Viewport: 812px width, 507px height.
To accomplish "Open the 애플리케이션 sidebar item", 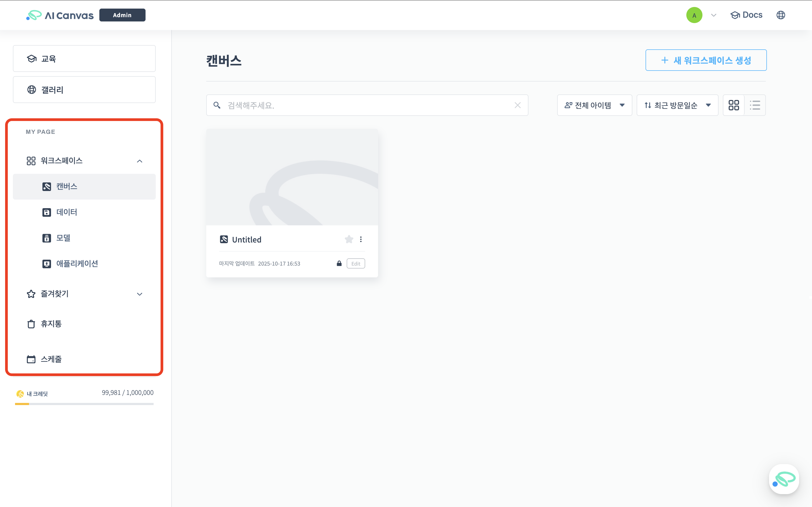I will (x=77, y=263).
